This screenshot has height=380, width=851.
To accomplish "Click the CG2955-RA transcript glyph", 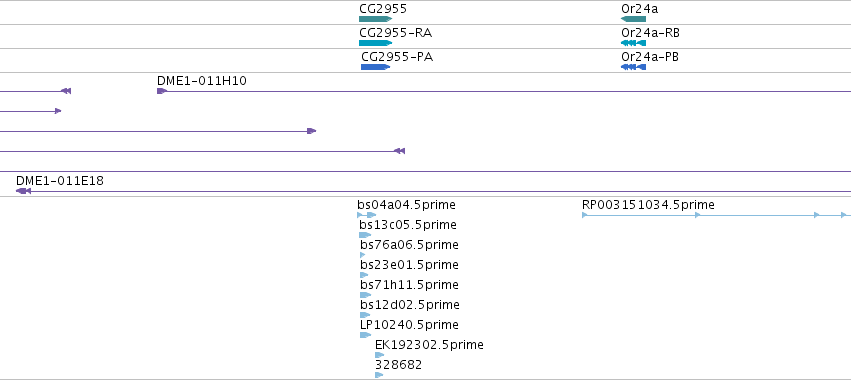I will click(375, 43).
